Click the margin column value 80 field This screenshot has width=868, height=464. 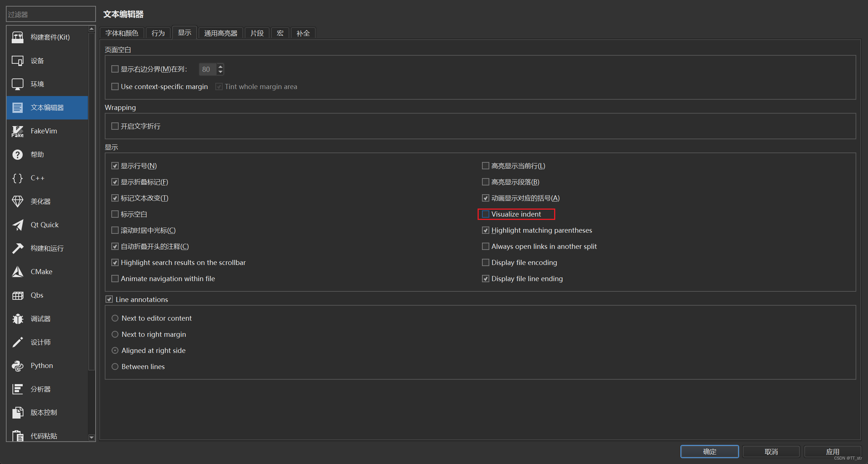[208, 69]
